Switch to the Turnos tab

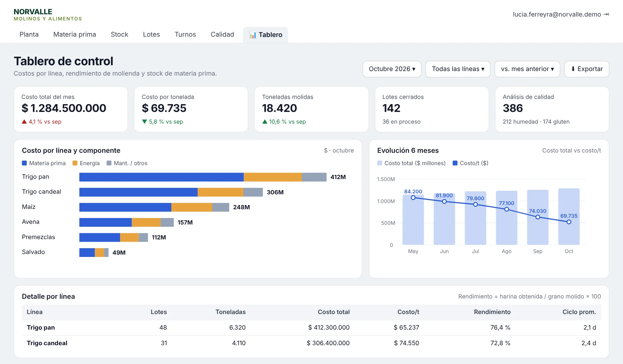point(185,34)
